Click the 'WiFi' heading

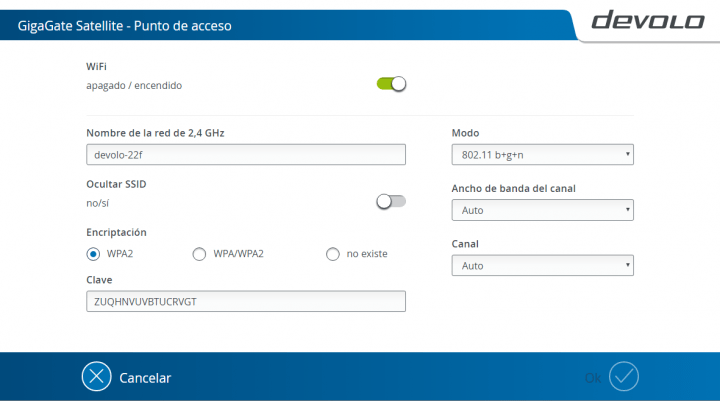click(x=96, y=67)
